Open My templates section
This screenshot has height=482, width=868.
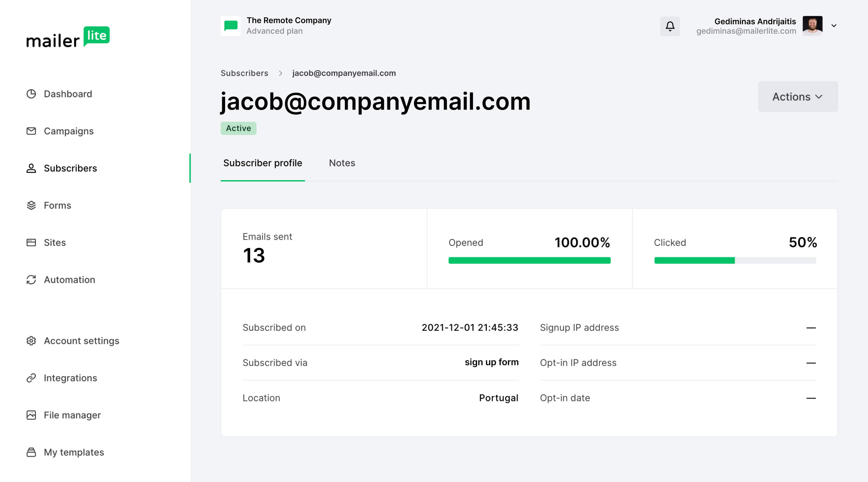pyautogui.click(x=74, y=452)
